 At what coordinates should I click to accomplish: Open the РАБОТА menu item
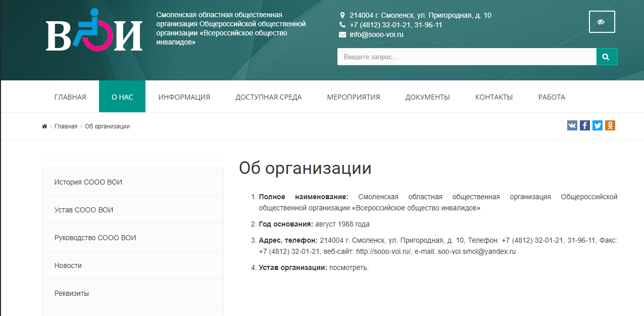pyautogui.click(x=552, y=97)
